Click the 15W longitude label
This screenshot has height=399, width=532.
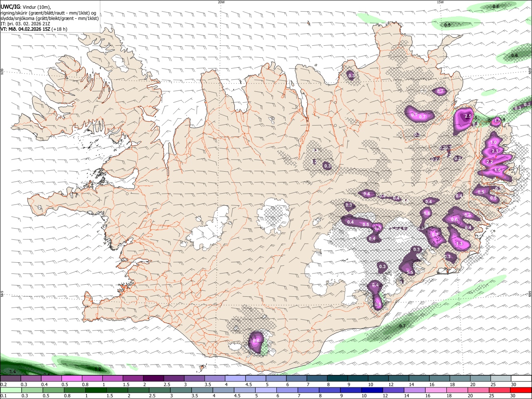pyautogui.click(x=440, y=2)
